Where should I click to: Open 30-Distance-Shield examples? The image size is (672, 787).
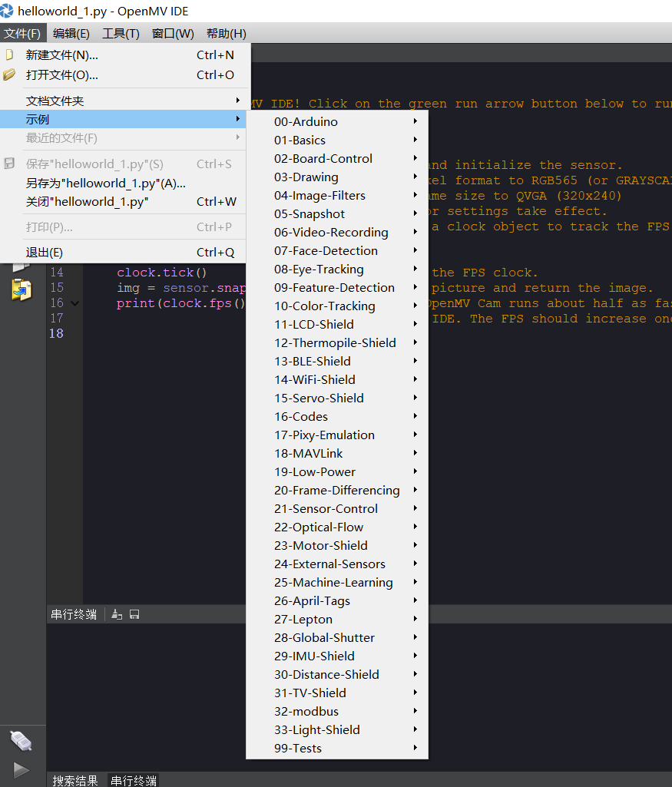tap(337, 675)
